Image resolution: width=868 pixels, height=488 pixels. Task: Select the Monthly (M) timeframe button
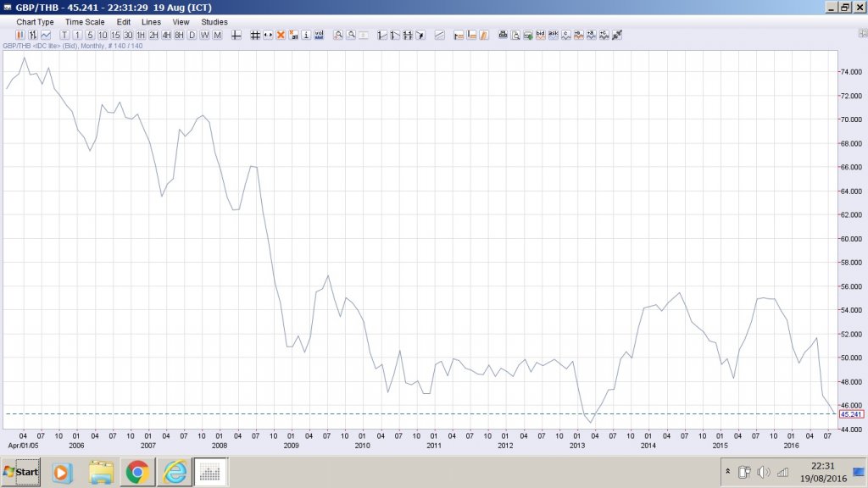coord(217,35)
